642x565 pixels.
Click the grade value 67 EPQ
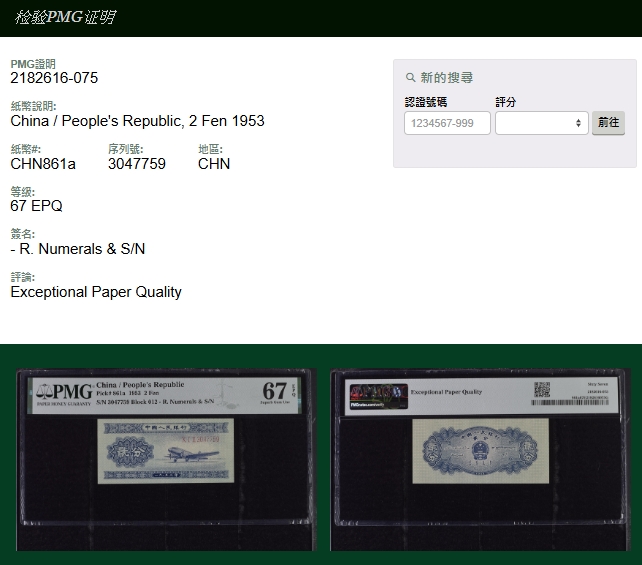36,206
